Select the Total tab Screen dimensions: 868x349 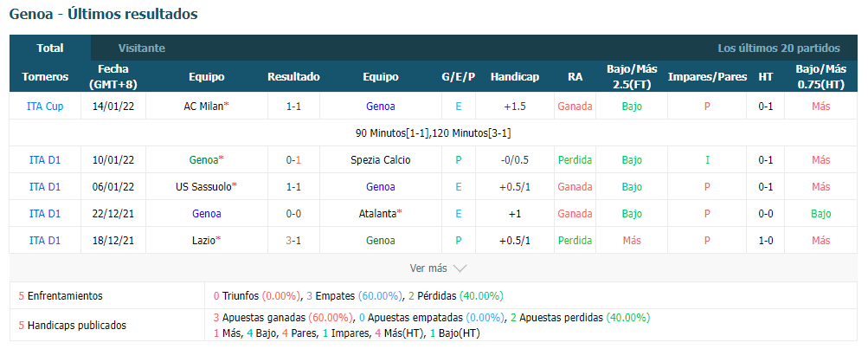[50, 48]
